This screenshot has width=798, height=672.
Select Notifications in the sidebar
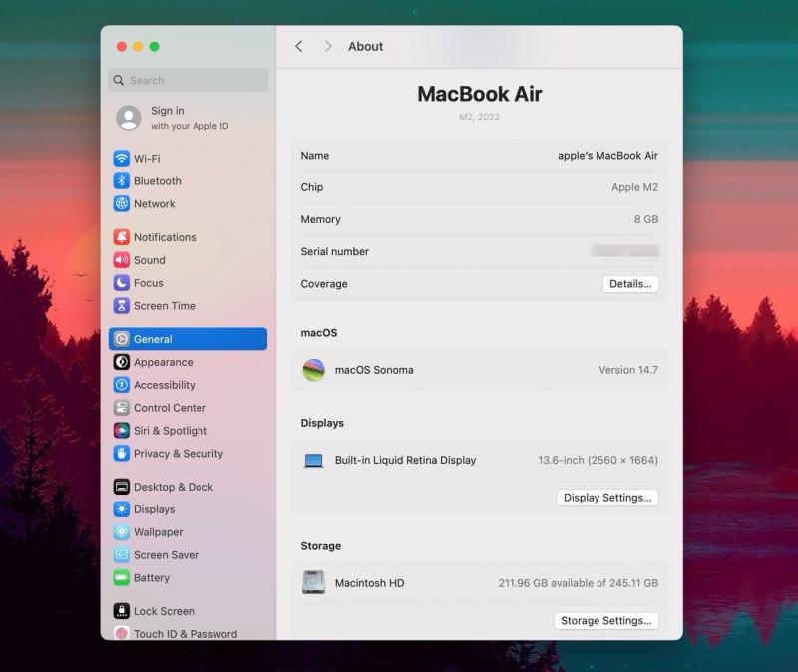(188, 237)
